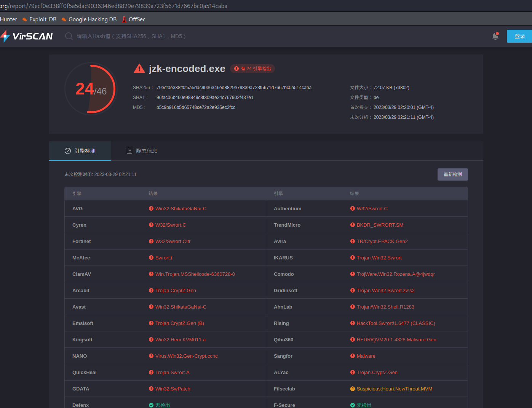
Task: Click the alert icon beside TR/Crypt.EPACK.Gen2
Action: (x=353, y=241)
